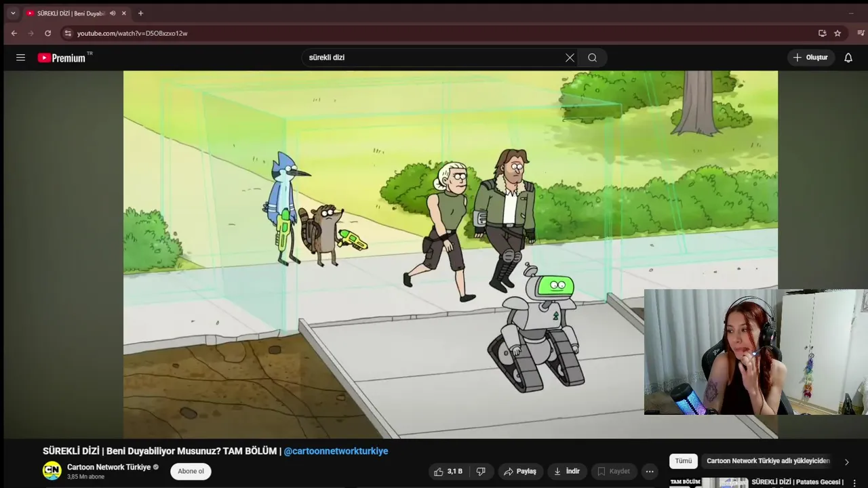Mute tab via speaker icon on tab

click(113, 13)
